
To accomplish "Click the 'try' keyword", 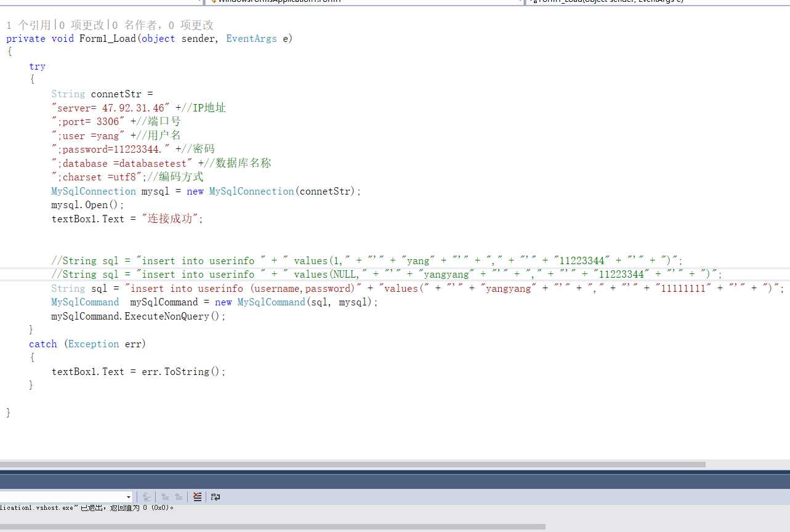I will (x=37, y=66).
